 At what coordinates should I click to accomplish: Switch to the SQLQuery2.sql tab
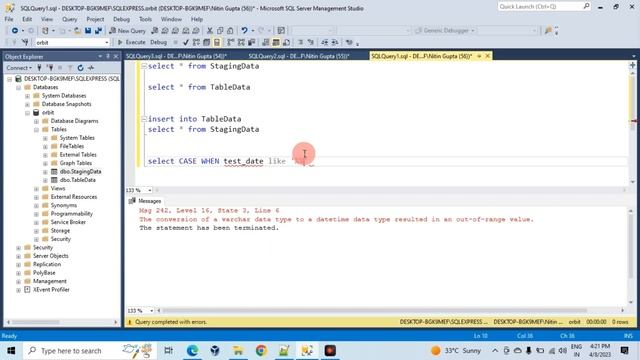[299, 56]
